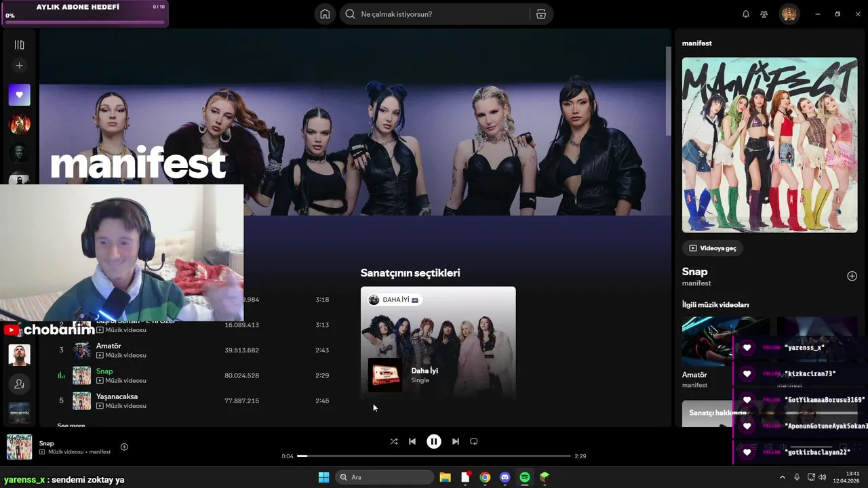868x488 pixels.
Task: Play track 'Amatör' in popular list
Action: (x=108, y=346)
